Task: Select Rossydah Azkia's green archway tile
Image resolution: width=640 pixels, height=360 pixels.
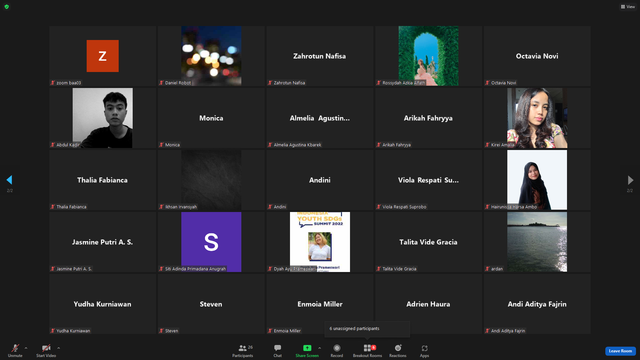Action: pyautogui.click(x=428, y=56)
